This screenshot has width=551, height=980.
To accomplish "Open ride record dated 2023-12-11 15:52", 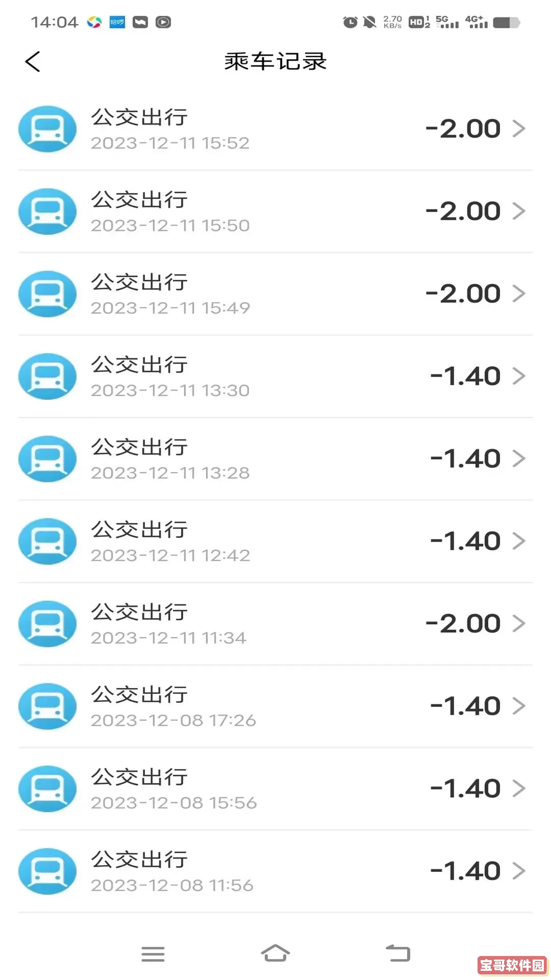I will pos(275,129).
